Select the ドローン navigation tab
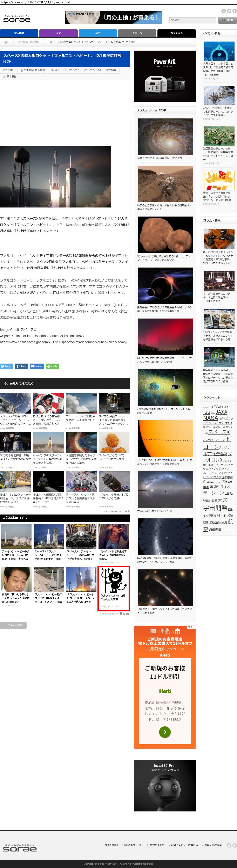The image size is (237, 868). pos(137,33)
